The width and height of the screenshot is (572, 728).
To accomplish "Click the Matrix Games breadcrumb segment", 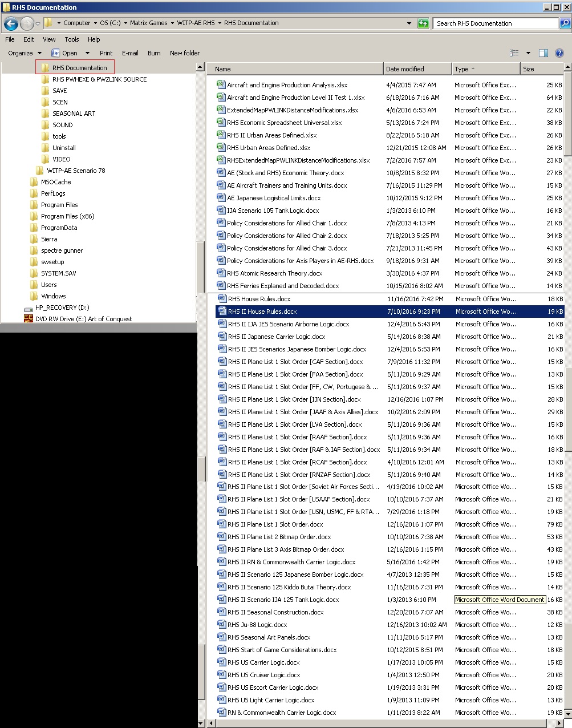I will [148, 23].
